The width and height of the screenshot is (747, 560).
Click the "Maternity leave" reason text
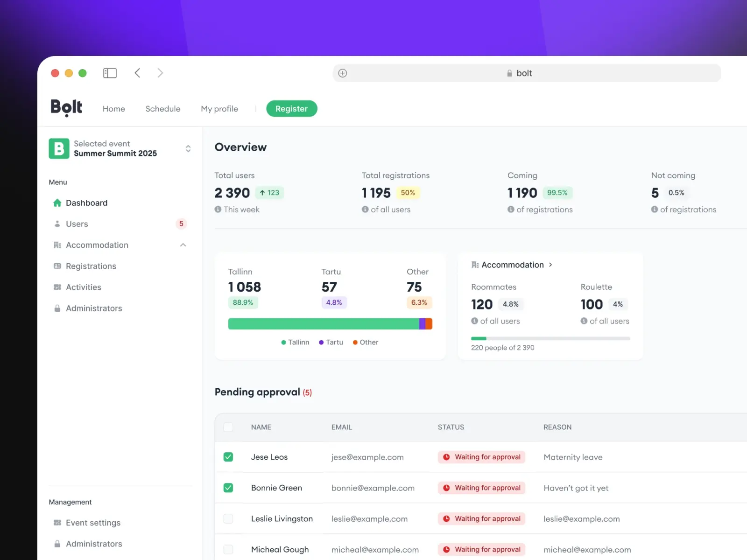[x=573, y=457]
